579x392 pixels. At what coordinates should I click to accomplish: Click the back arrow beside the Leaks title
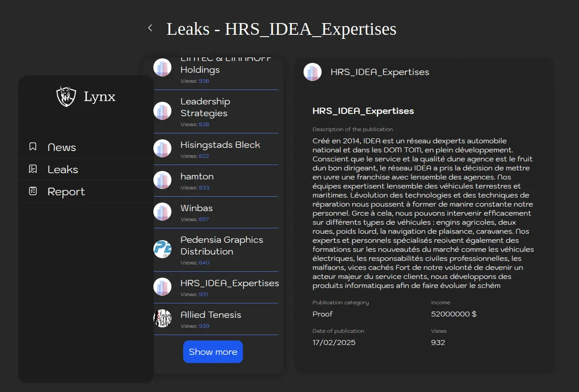coord(150,28)
